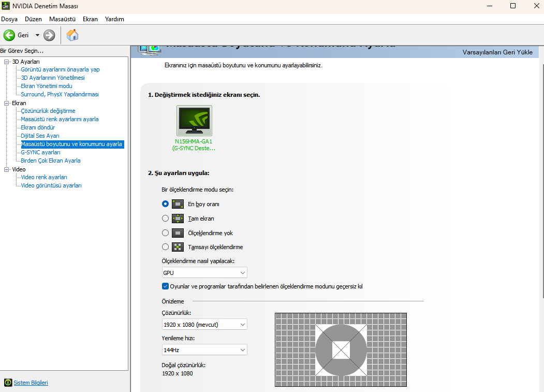Open Video görüntüsü ayarları

51,185
